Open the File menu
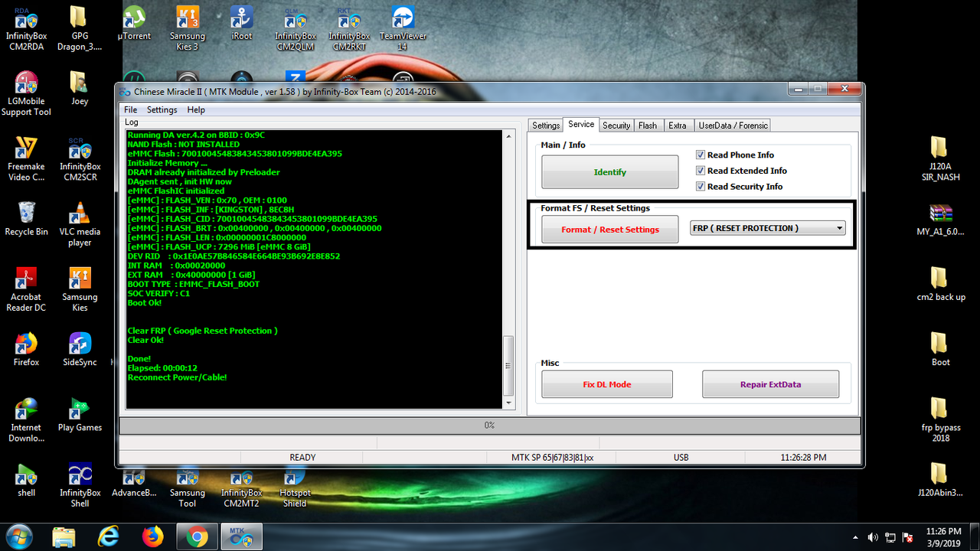 [129, 109]
